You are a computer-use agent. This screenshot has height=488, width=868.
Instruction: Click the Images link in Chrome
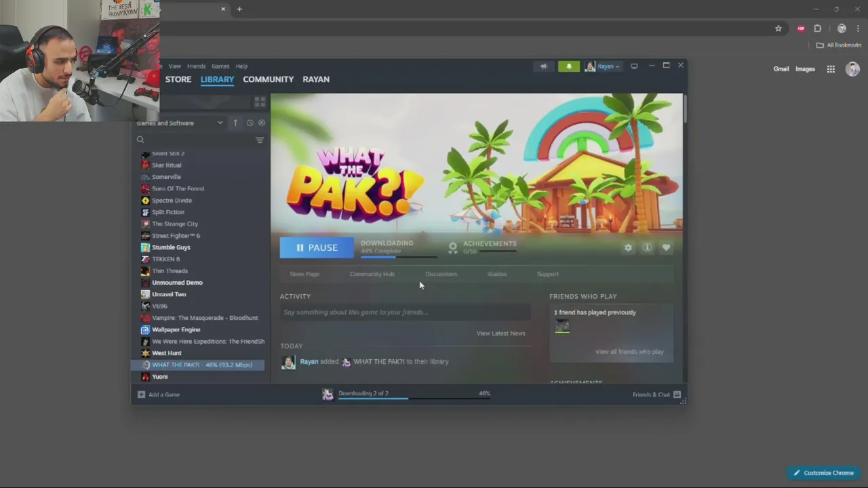[x=805, y=69]
